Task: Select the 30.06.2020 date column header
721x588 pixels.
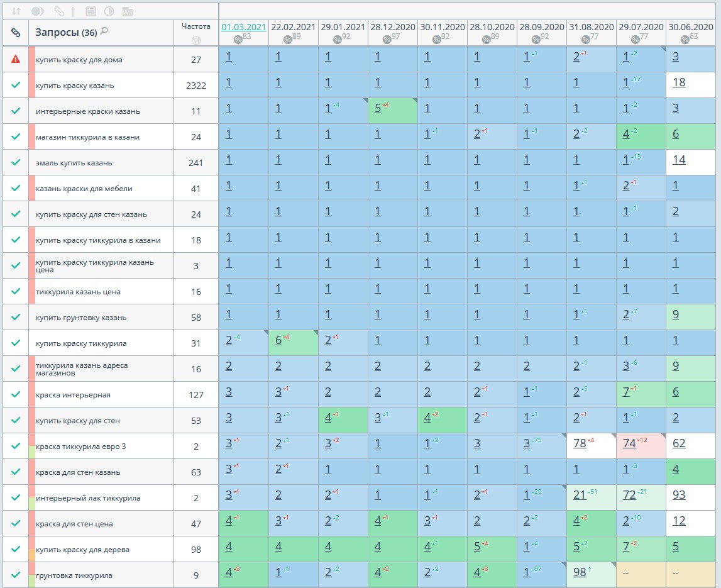Action: pos(691,27)
